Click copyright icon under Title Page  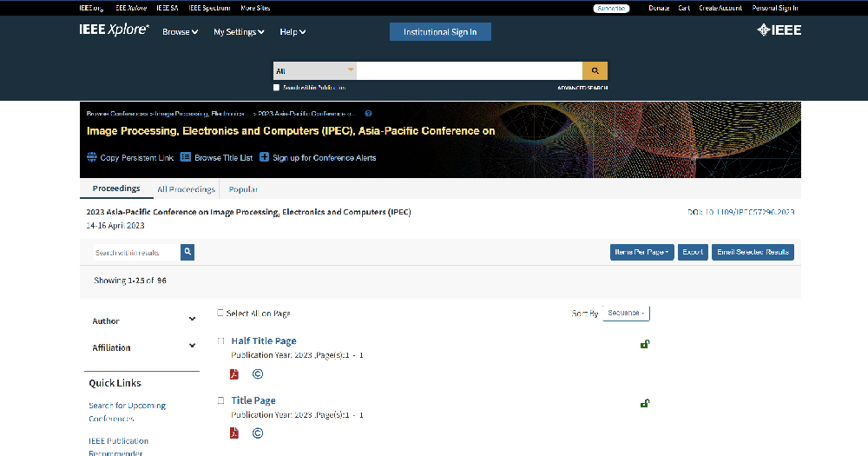[x=258, y=433]
